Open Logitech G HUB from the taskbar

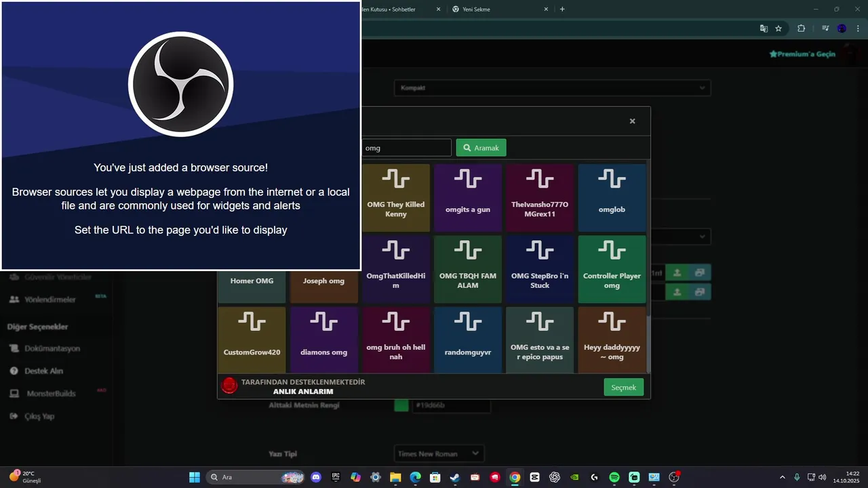coord(595,477)
